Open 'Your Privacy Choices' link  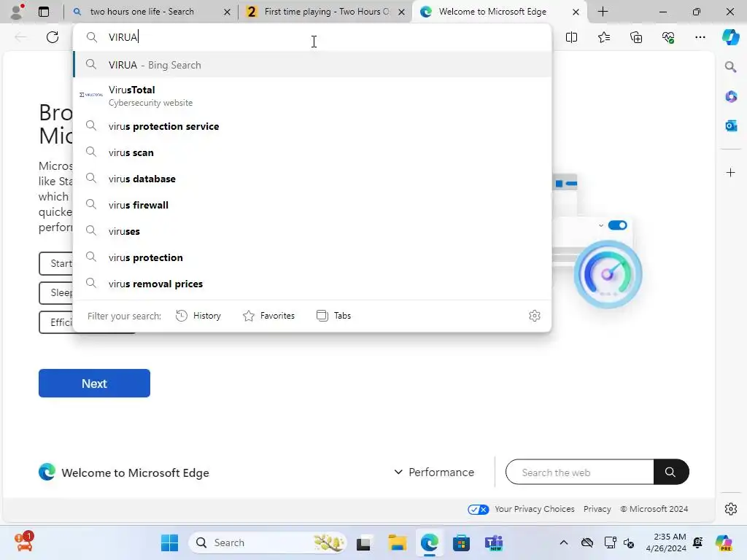coord(534,509)
